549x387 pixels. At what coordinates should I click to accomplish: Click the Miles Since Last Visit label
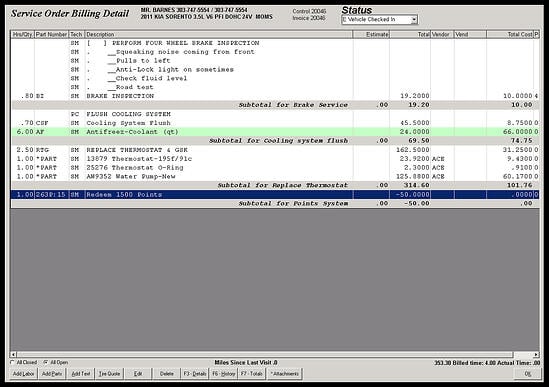pyautogui.click(x=246, y=362)
